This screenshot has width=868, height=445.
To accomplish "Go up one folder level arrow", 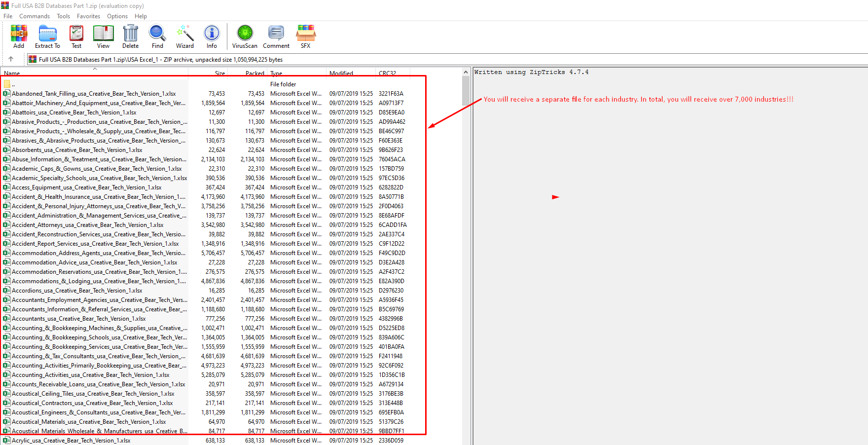I will pos(11,59).
